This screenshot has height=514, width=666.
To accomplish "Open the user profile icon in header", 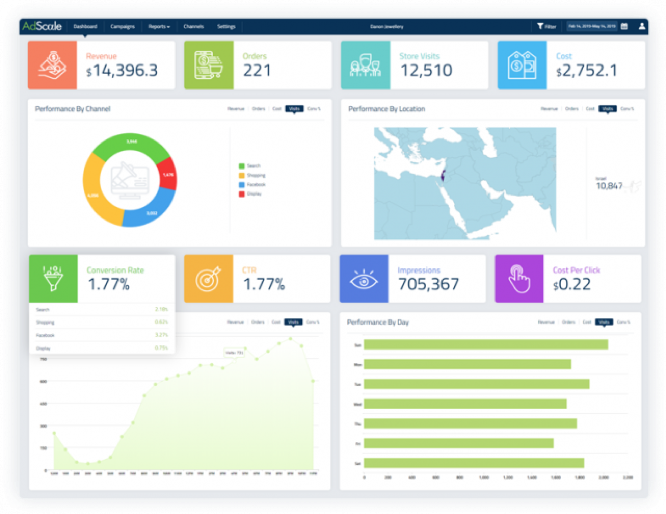I will click(642, 26).
